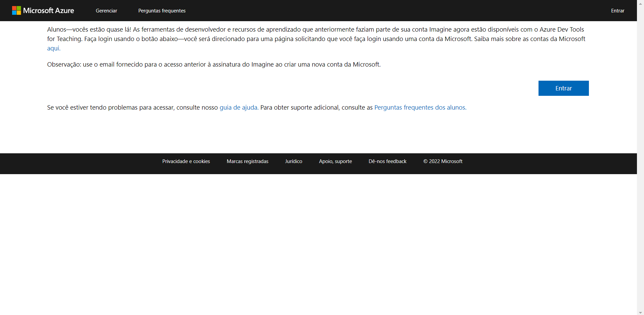The image size is (644, 315).
Task: Open 'Apoio, suporte' footer link
Action: tap(336, 161)
